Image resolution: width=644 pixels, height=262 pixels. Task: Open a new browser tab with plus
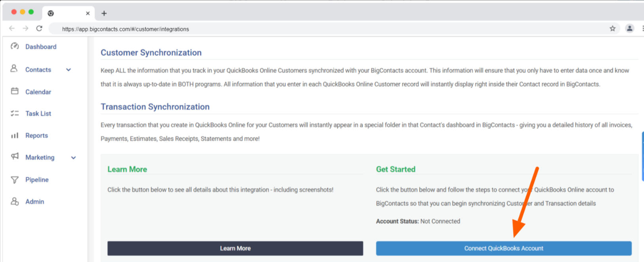click(104, 13)
